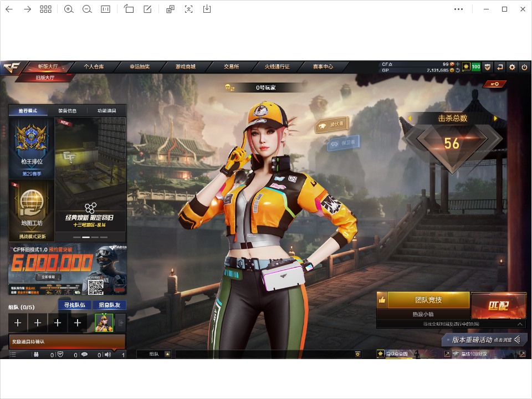
Task: Open 火线通行证 menu
Action: click(277, 66)
